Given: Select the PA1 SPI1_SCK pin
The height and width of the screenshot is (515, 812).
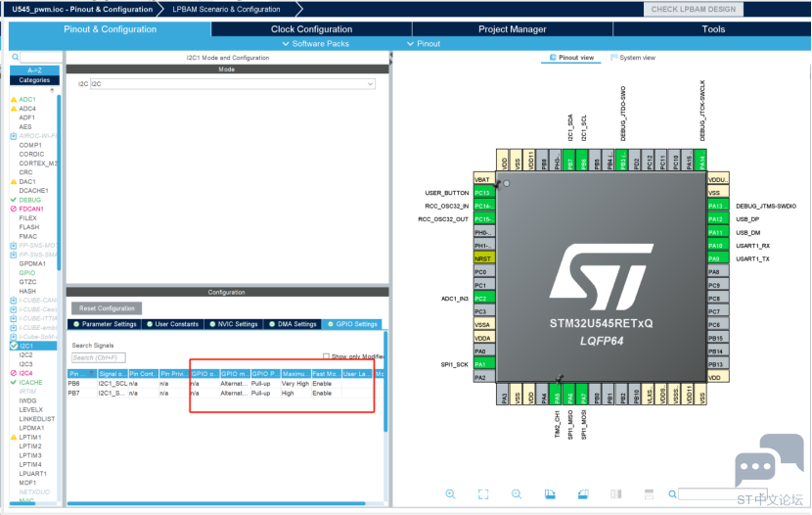Looking at the screenshot, I should pos(483,364).
